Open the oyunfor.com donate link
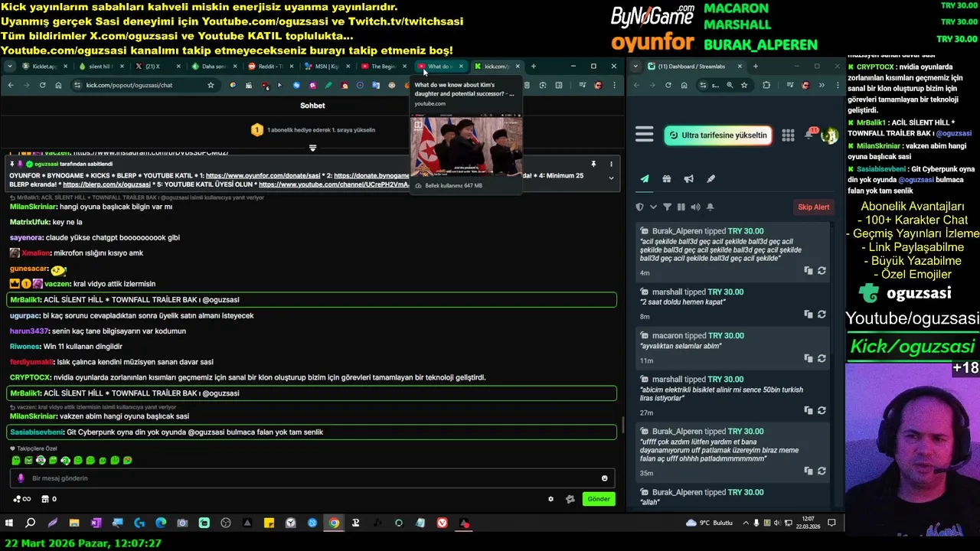 pyautogui.click(x=263, y=175)
